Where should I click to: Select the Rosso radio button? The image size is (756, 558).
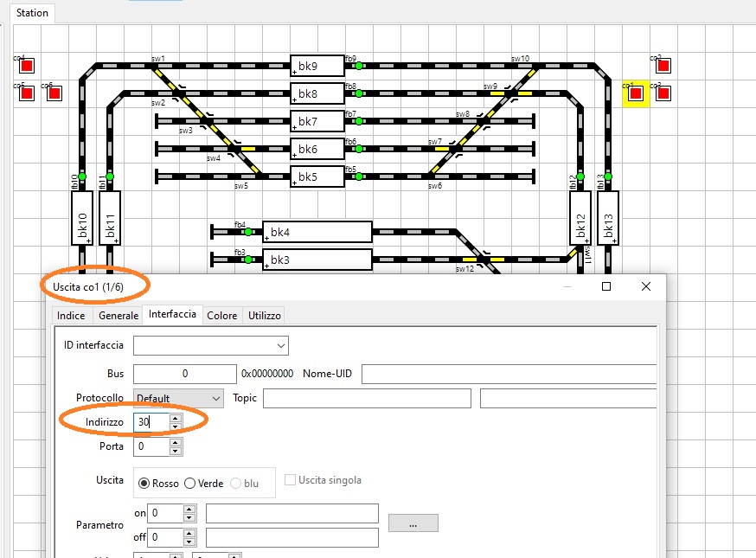(x=144, y=484)
